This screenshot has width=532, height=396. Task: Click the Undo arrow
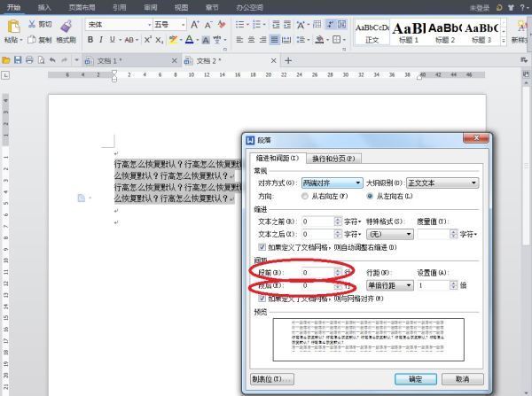(x=52, y=60)
